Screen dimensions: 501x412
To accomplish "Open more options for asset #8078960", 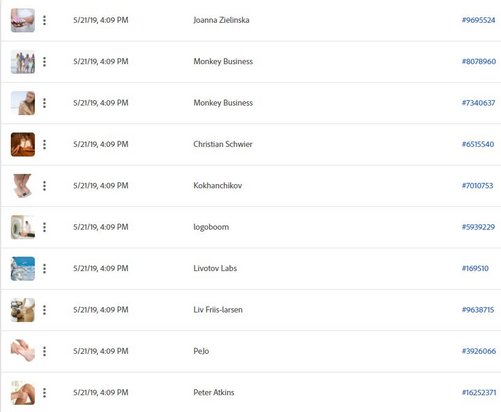I will click(x=44, y=62).
